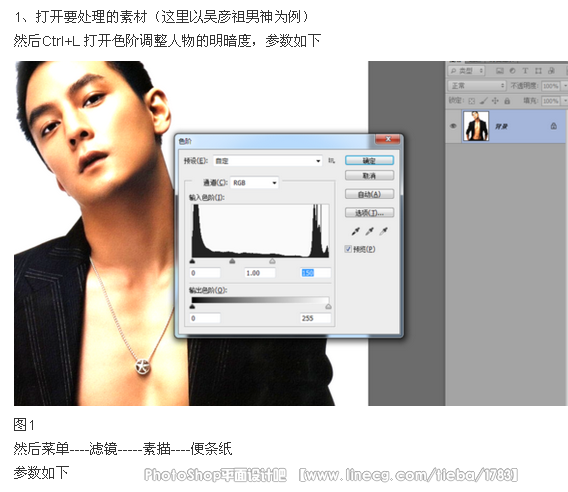Lock image pixels brush icon
This screenshot has height=492, width=568.
point(484,101)
